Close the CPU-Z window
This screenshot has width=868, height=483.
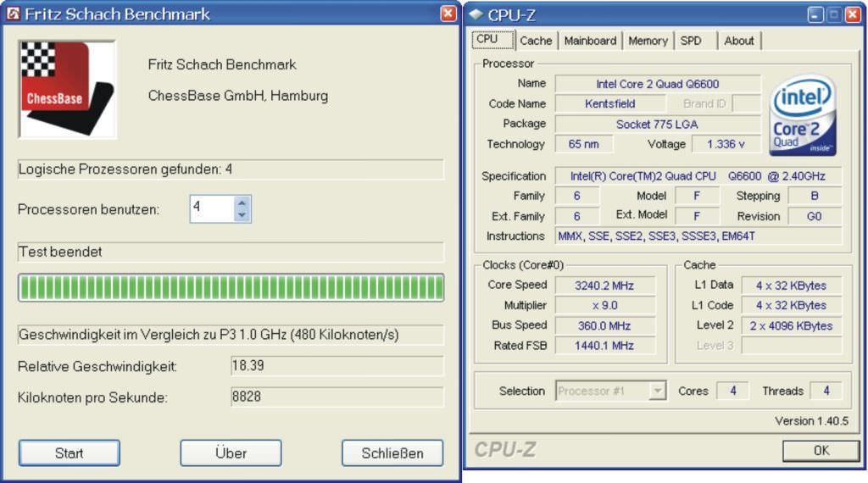pos(853,15)
